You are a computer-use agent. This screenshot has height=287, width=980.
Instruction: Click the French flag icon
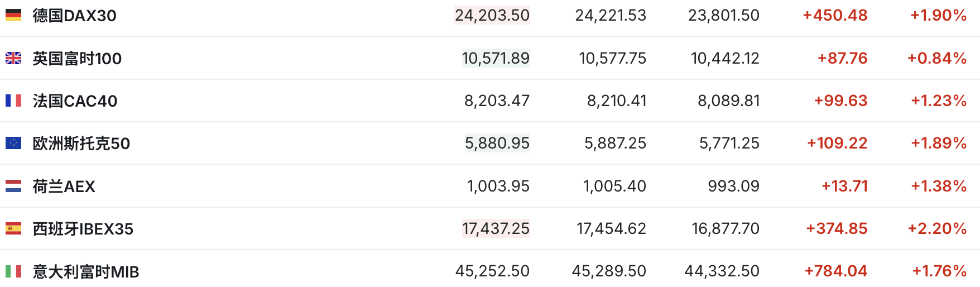pos(13,101)
